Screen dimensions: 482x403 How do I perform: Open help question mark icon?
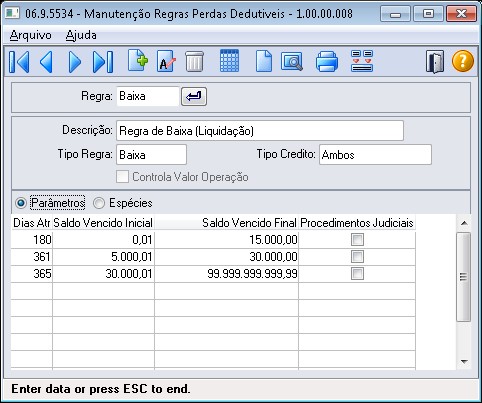coord(463,61)
